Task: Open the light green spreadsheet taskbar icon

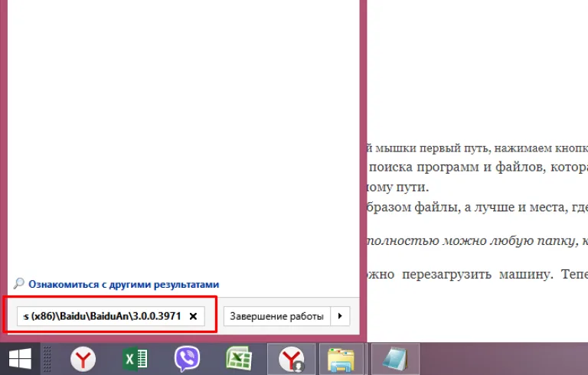Action: [239, 359]
